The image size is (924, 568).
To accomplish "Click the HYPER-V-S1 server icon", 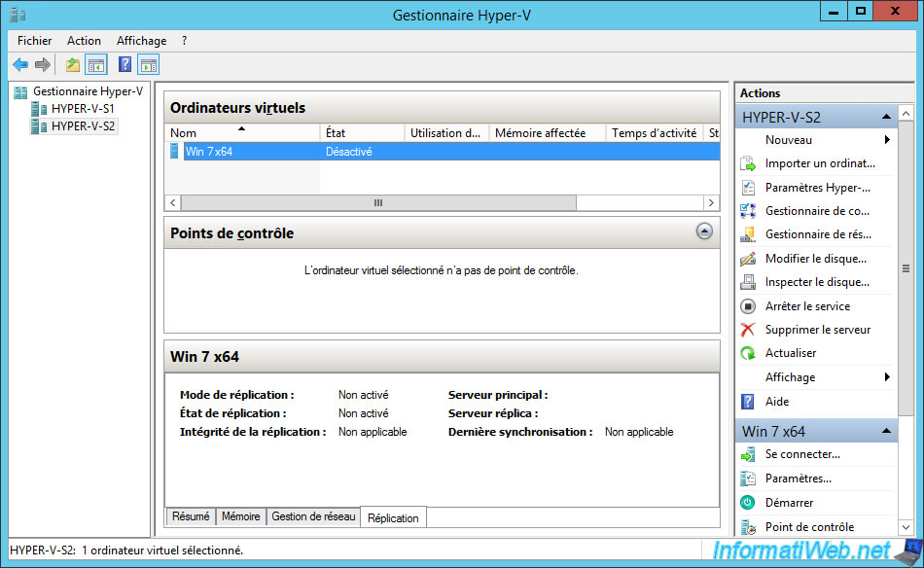I will [39, 109].
